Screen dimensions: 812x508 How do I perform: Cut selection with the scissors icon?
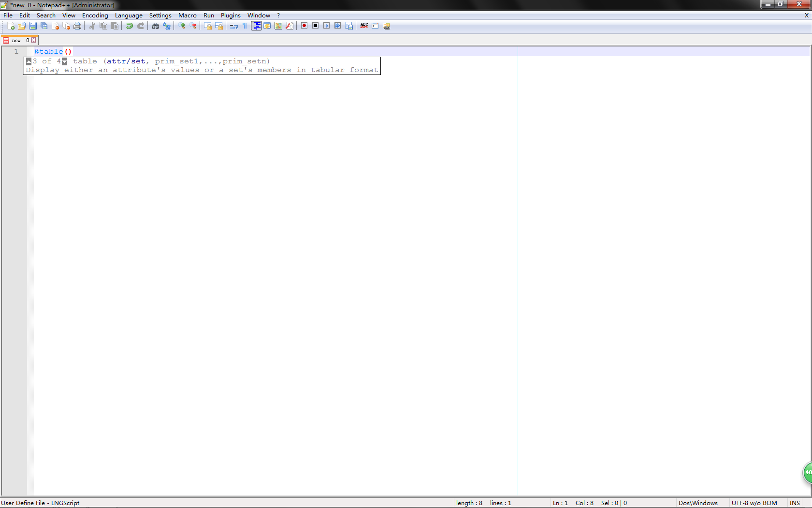click(92, 26)
